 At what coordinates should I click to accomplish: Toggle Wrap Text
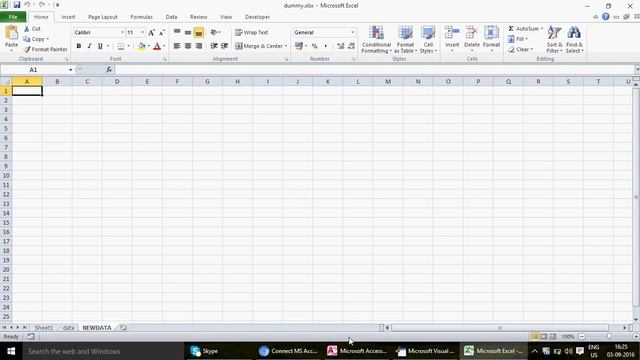pos(251,32)
